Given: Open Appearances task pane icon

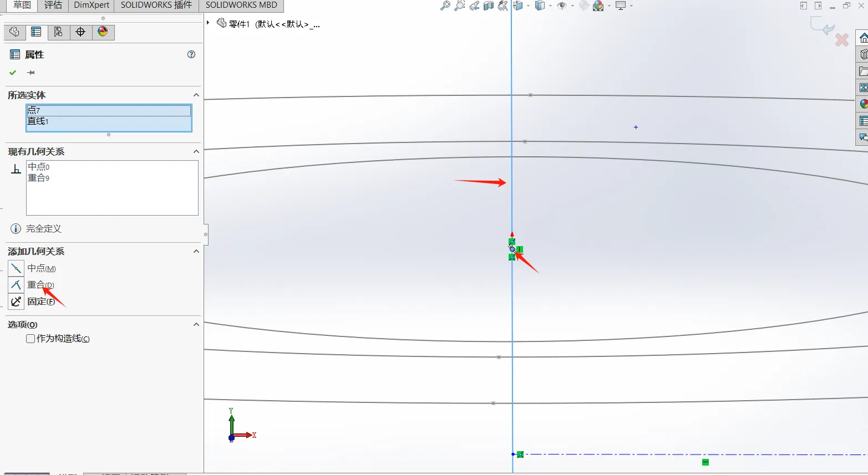Looking at the screenshot, I should pos(863,104).
